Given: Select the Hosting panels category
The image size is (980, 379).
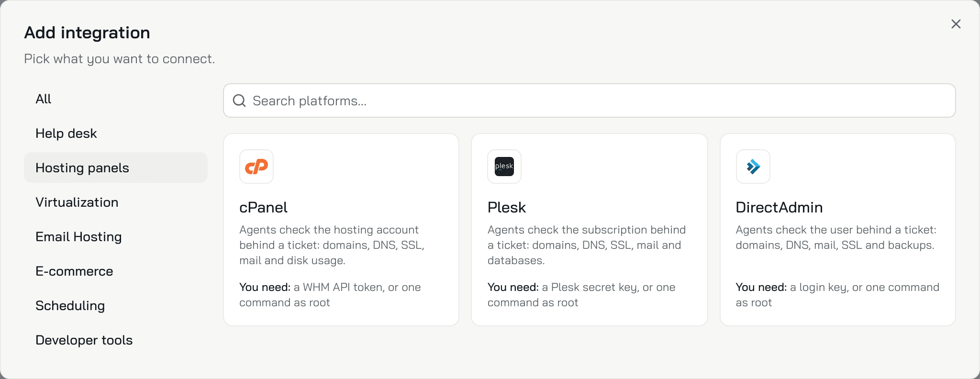Looking at the screenshot, I should pyautogui.click(x=116, y=167).
